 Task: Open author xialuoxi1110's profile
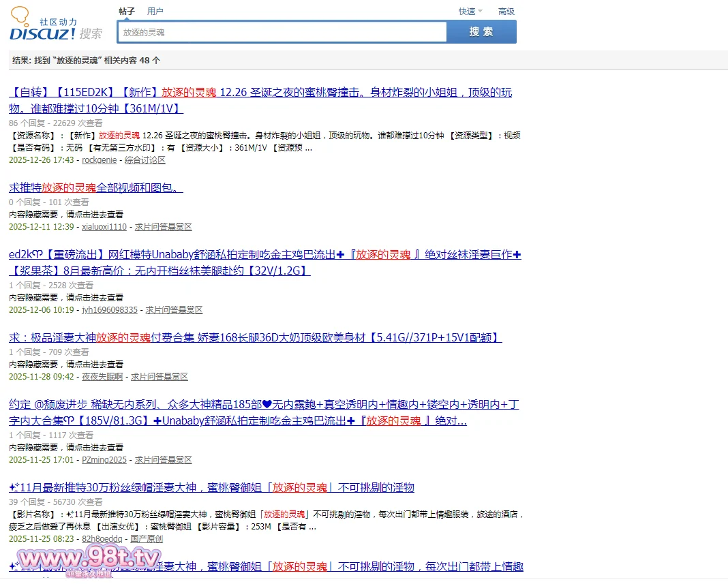(104, 227)
